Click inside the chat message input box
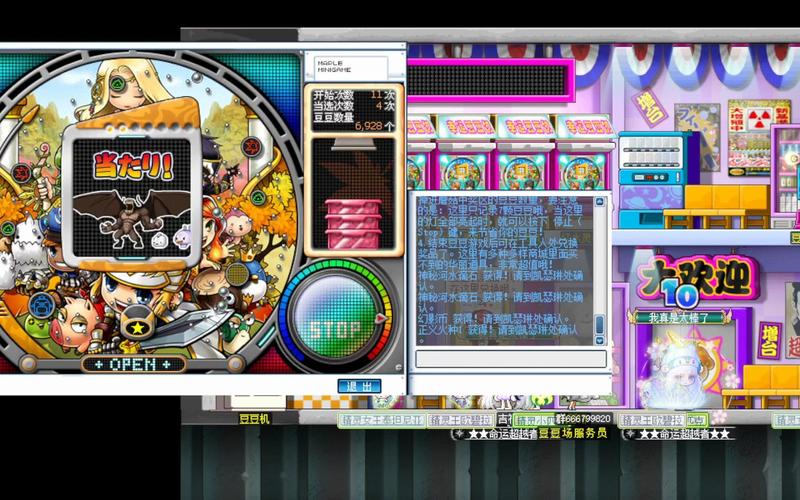The height and width of the screenshot is (500, 800). [x=511, y=359]
